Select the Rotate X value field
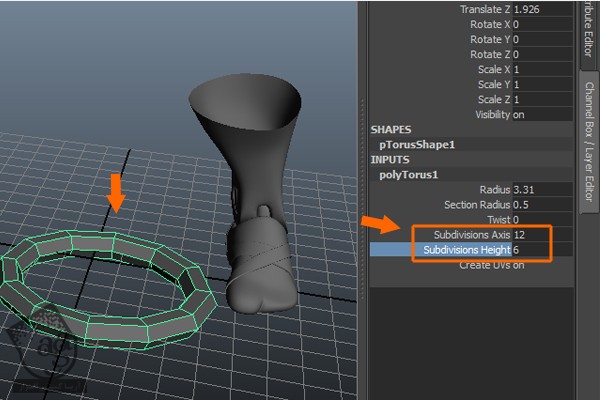The image size is (600, 400). (x=542, y=24)
